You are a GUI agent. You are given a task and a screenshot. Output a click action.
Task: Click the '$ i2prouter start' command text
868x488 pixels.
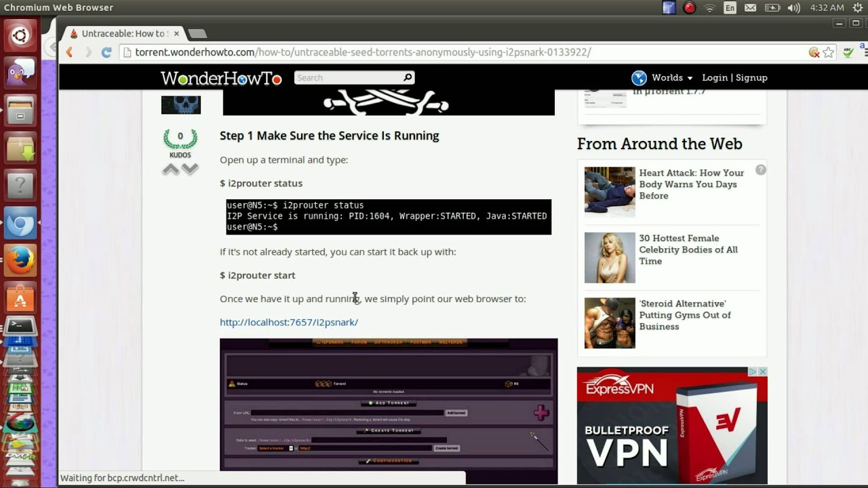pos(258,275)
